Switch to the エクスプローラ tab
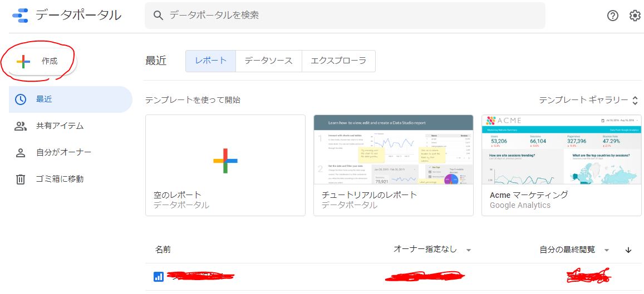Viewport: 644px width, 294px height. pos(338,61)
